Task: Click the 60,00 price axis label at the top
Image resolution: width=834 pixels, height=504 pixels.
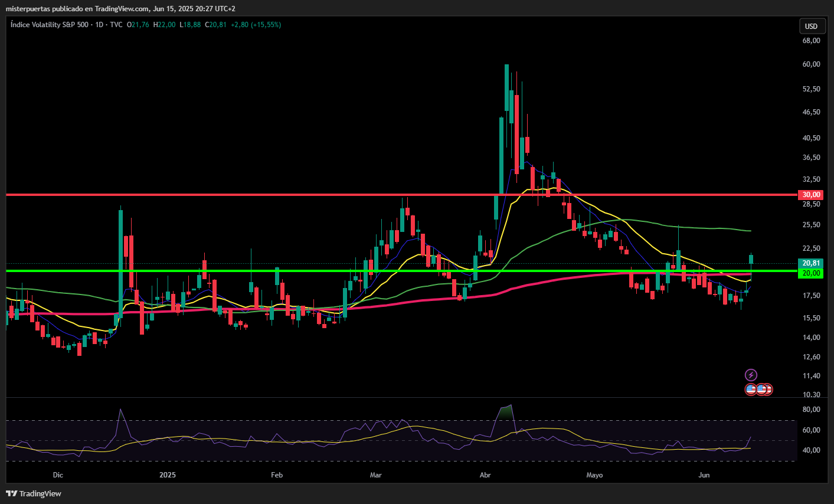Action: (812, 64)
